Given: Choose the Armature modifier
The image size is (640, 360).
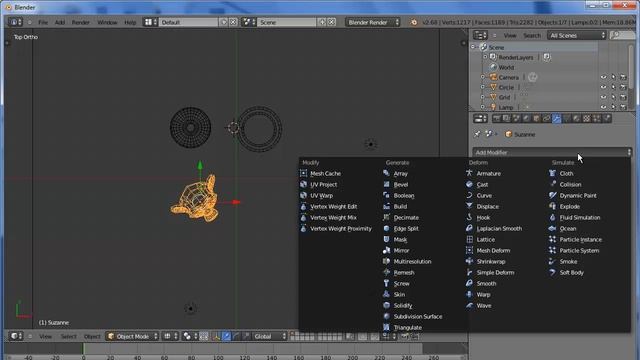Looking at the screenshot, I should 488,173.
